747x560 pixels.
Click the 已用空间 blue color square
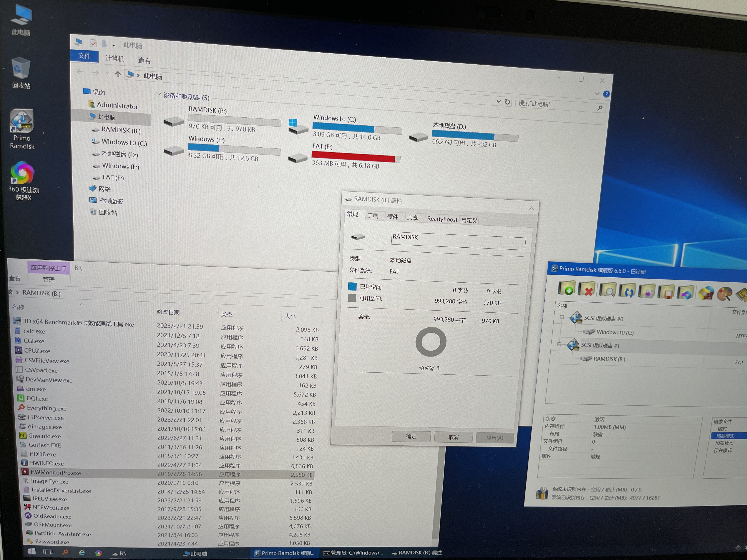click(352, 286)
